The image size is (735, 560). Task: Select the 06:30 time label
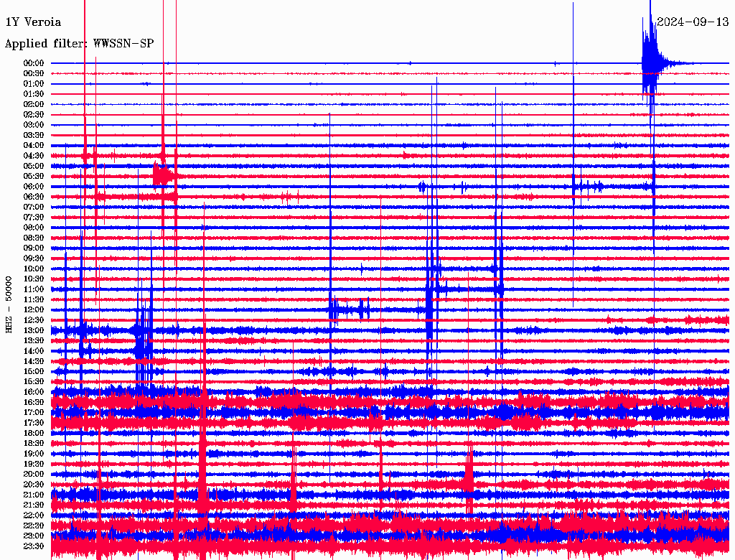[x=34, y=197]
